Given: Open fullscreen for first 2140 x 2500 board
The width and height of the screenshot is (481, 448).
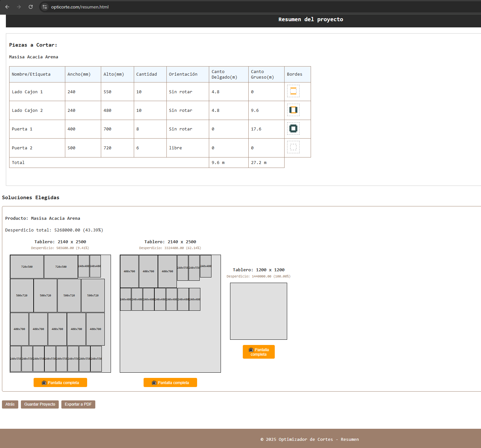Looking at the screenshot, I should click(x=60, y=382).
